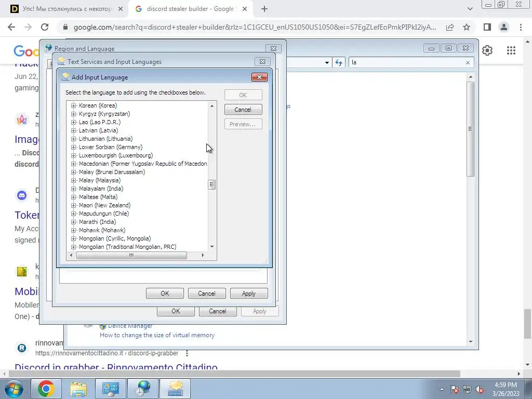
Task: Open Chrome tab search dropdown
Action: [470, 9]
